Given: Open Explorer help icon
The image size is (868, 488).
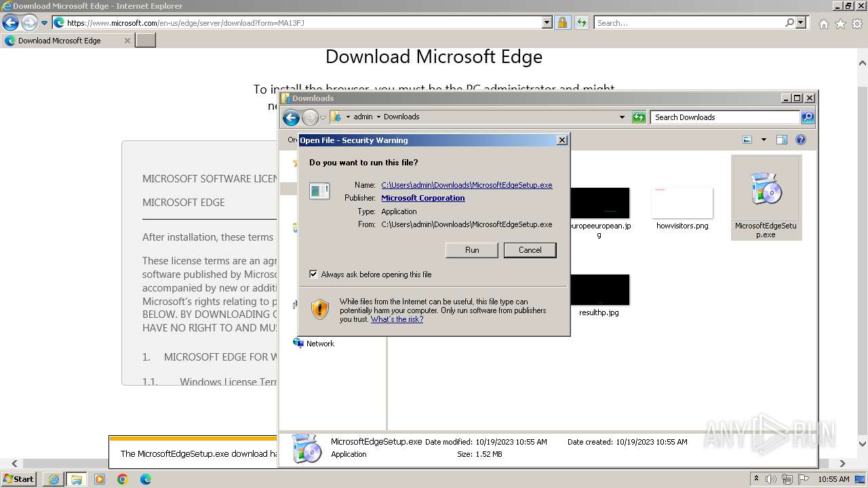Looking at the screenshot, I should (801, 140).
